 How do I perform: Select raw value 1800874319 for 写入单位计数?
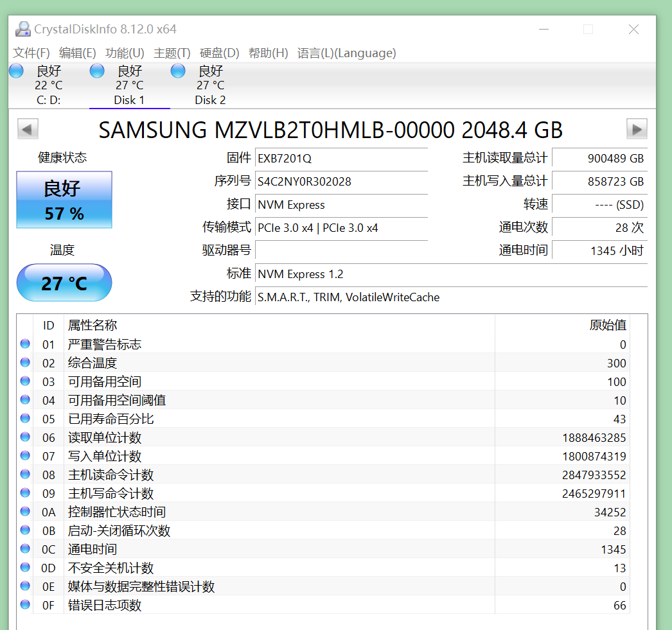[594, 456]
